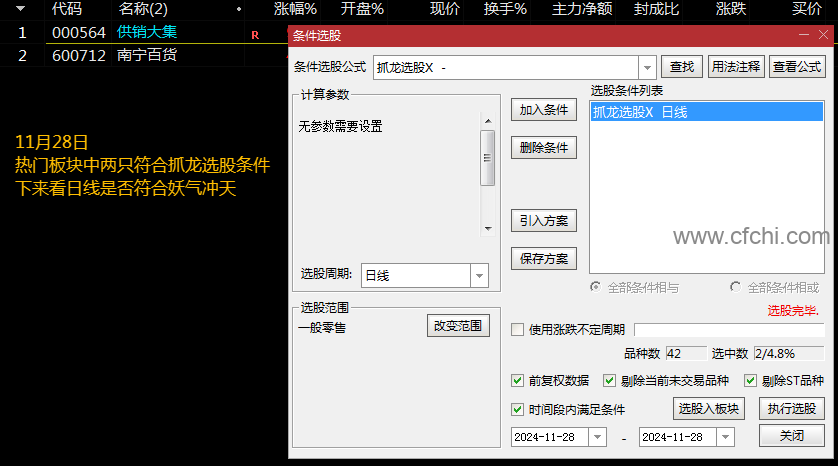The height and width of the screenshot is (466, 838).
Task: Open 用法注释 usage notes
Action: (x=736, y=67)
